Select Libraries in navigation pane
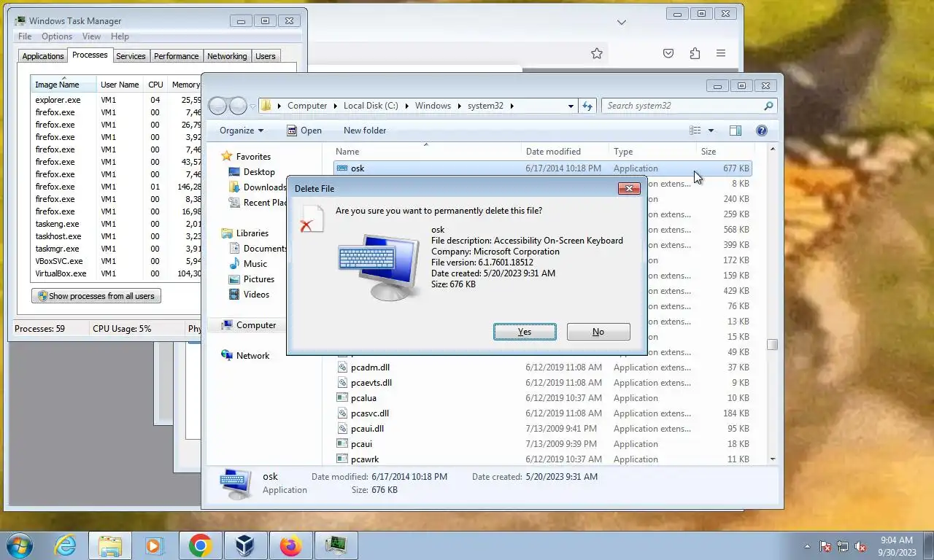 [x=252, y=233]
